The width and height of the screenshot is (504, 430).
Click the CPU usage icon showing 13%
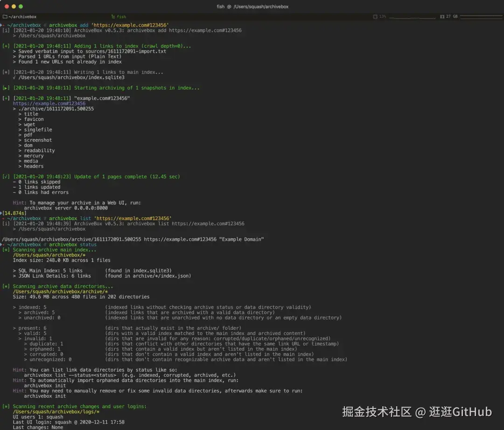[x=375, y=16]
